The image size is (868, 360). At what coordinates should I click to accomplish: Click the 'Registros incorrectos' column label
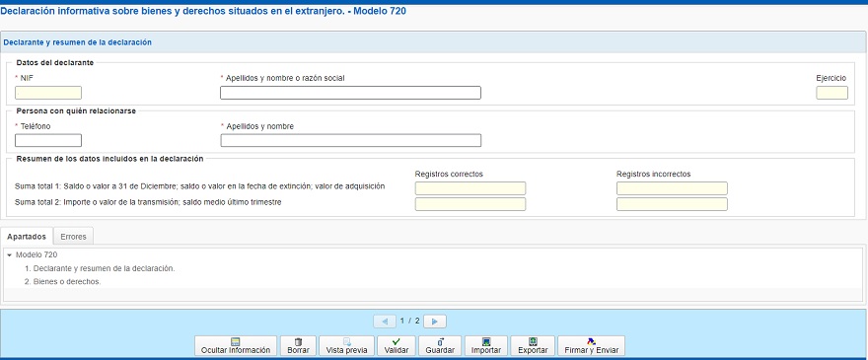[x=654, y=174]
